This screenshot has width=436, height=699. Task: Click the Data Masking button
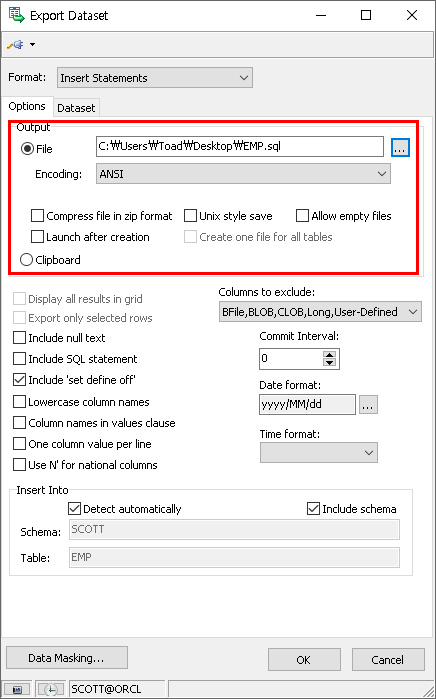67,658
